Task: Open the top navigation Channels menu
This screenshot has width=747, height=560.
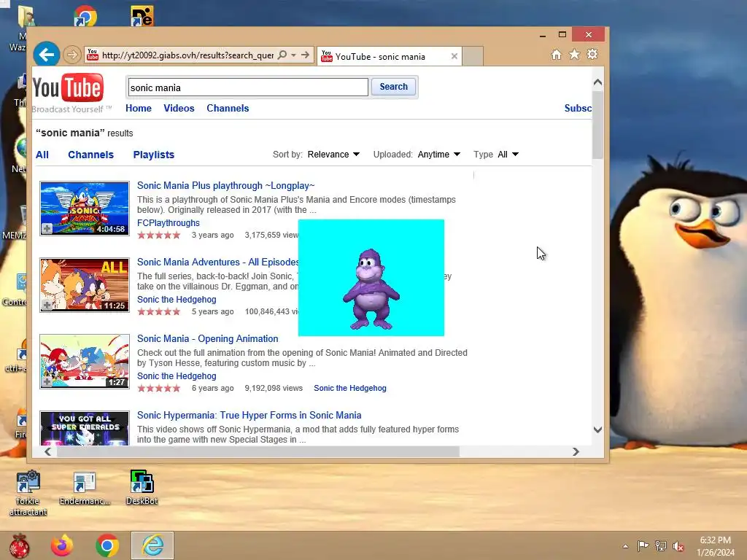Action: [x=228, y=108]
